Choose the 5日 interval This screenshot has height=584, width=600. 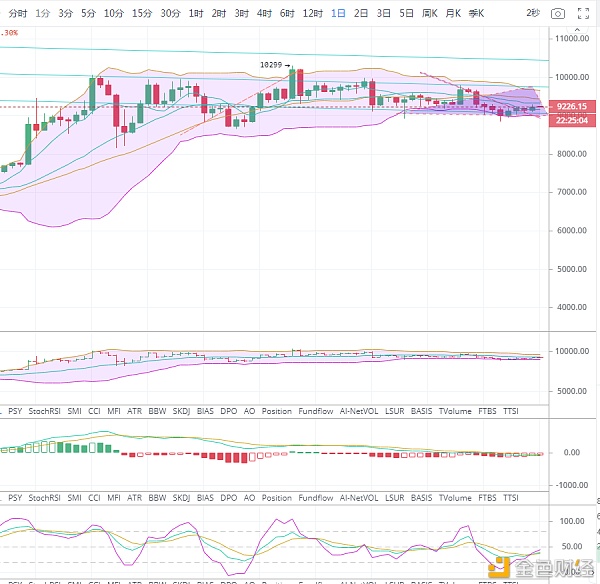click(406, 13)
